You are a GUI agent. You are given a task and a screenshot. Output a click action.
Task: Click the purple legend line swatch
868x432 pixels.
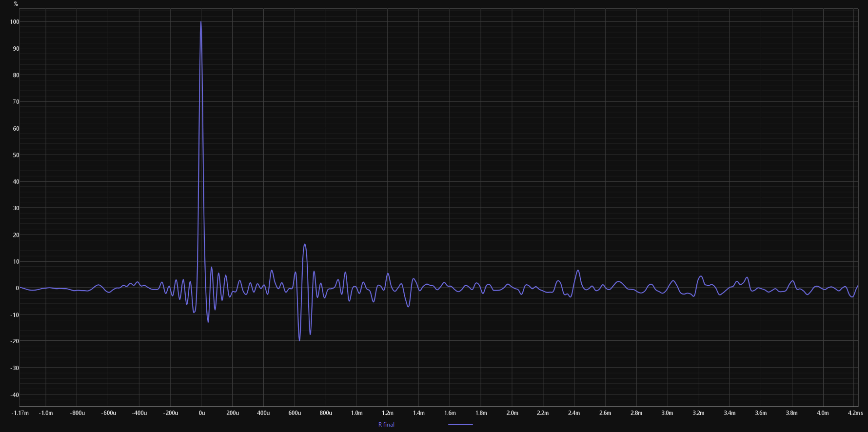[x=460, y=425]
